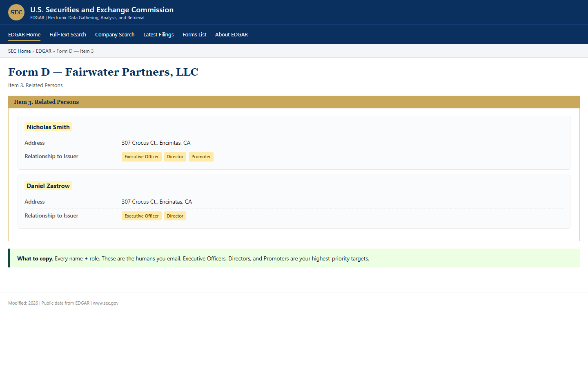Click the Modified: 2026 footer text
Screen dimensions: 588x368
[x=63, y=303]
